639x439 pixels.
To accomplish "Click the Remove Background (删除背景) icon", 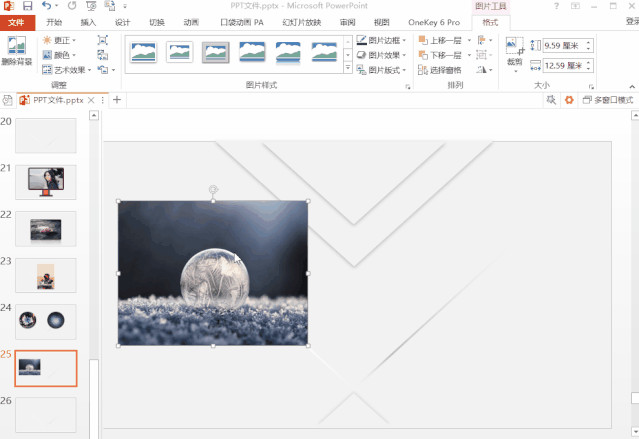I will (x=16, y=50).
